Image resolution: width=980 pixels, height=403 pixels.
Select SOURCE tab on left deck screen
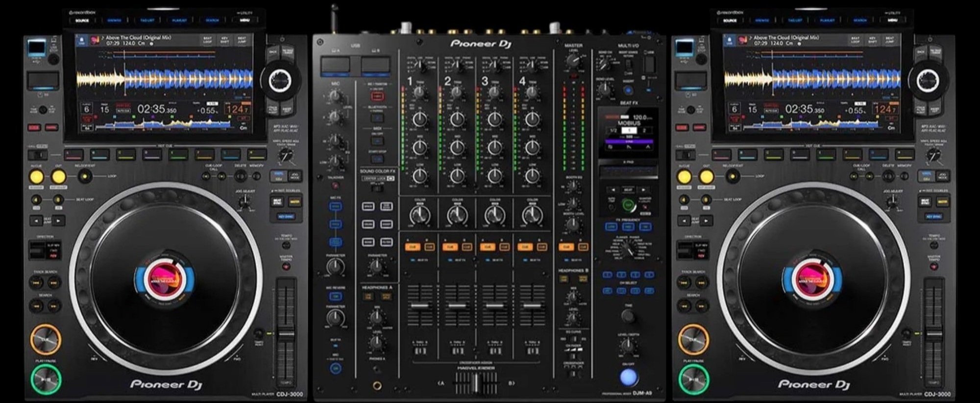point(82,21)
